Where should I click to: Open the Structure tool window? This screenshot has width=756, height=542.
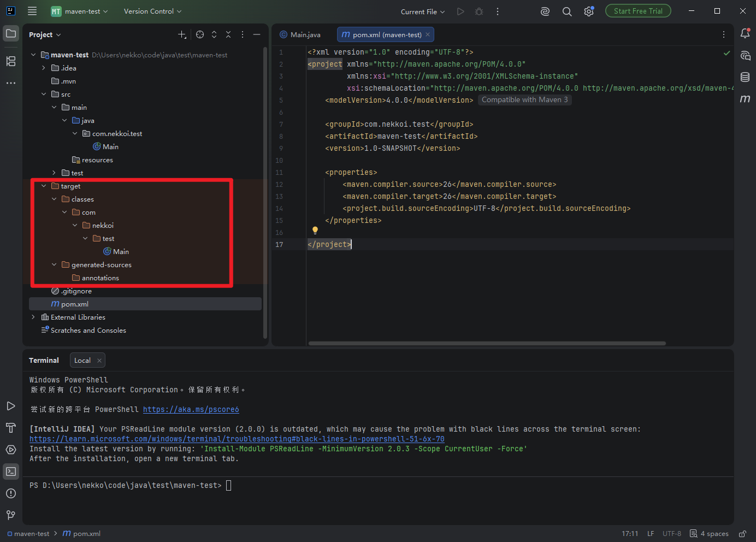tap(11, 61)
